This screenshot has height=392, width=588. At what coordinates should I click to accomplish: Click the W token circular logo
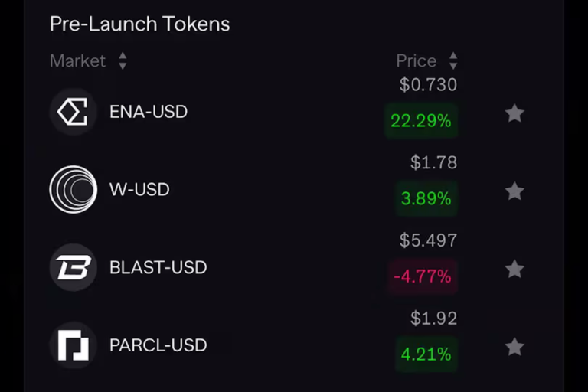coord(73,189)
